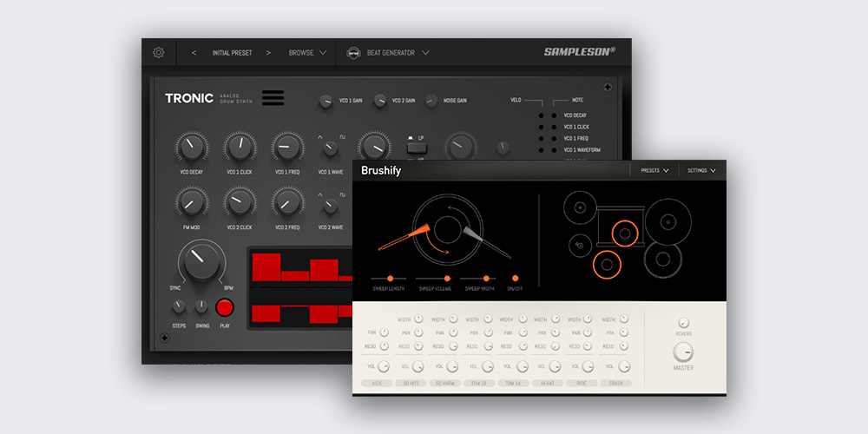Click the FM Mod knob

[192, 202]
